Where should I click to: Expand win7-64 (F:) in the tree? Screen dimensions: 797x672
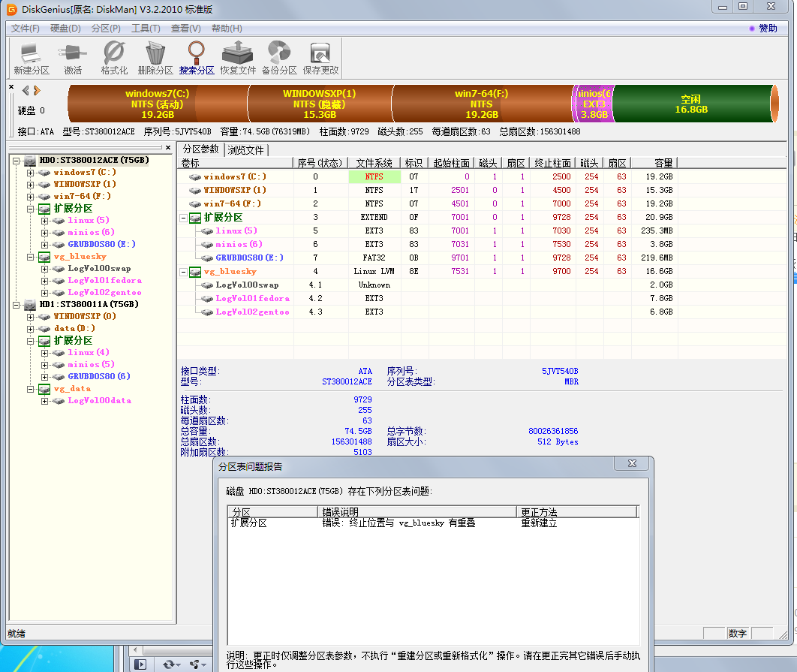tap(31, 197)
